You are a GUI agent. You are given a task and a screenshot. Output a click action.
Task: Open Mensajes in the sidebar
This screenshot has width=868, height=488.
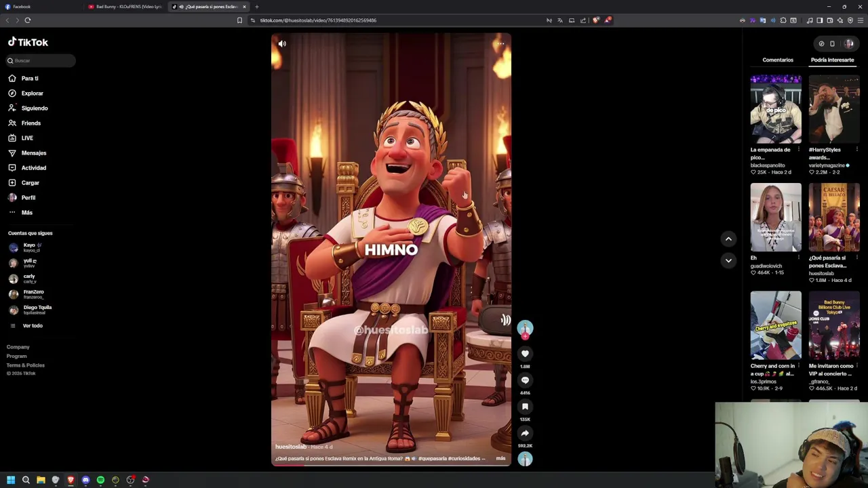point(27,153)
